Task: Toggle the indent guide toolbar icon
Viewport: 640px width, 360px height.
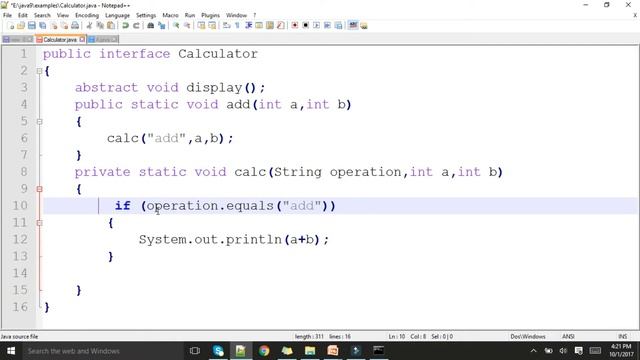Action: (x=249, y=26)
